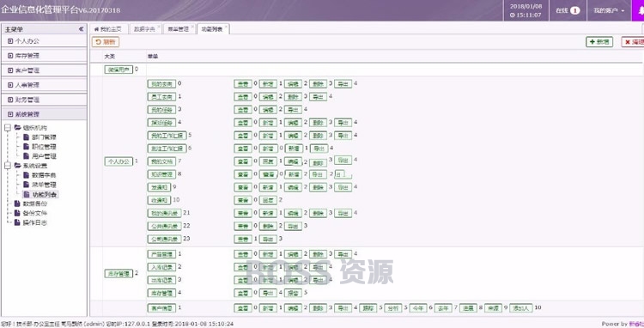Viewport: 644px width, 328px height.
Task: Click 查看 in the 我的任务 row
Action: pos(243,110)
